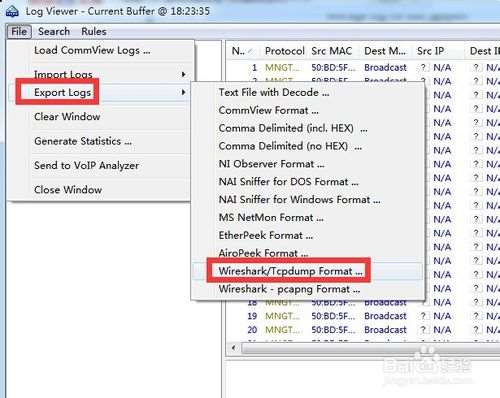The width and height of the screenshot is (500, 398).
Task: Click Src IP unknown flag icon in row 1
Action: click(423, 68)
